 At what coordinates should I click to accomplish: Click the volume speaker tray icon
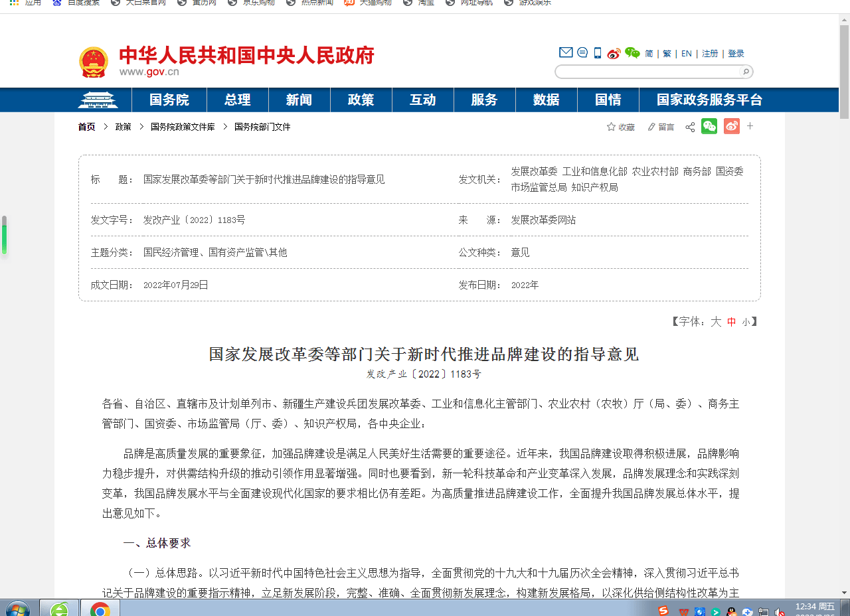[x=780, y=611]
